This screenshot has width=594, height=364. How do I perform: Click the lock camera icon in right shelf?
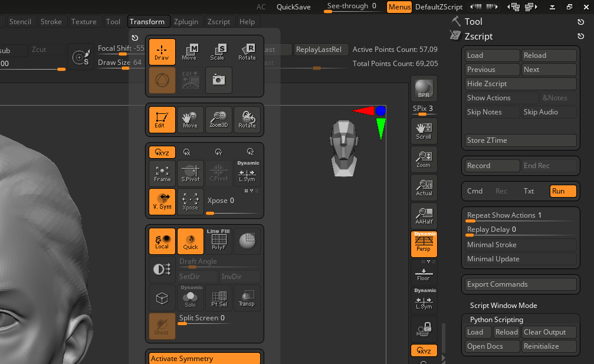click(x=424, y=329)
